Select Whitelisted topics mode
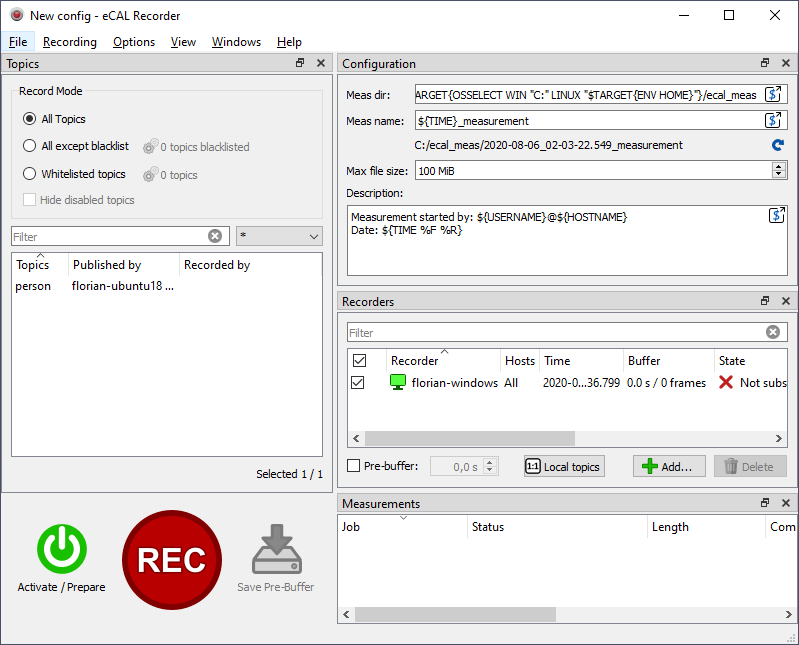This screenshot has width=799, height=645. (x=30, y=174)
